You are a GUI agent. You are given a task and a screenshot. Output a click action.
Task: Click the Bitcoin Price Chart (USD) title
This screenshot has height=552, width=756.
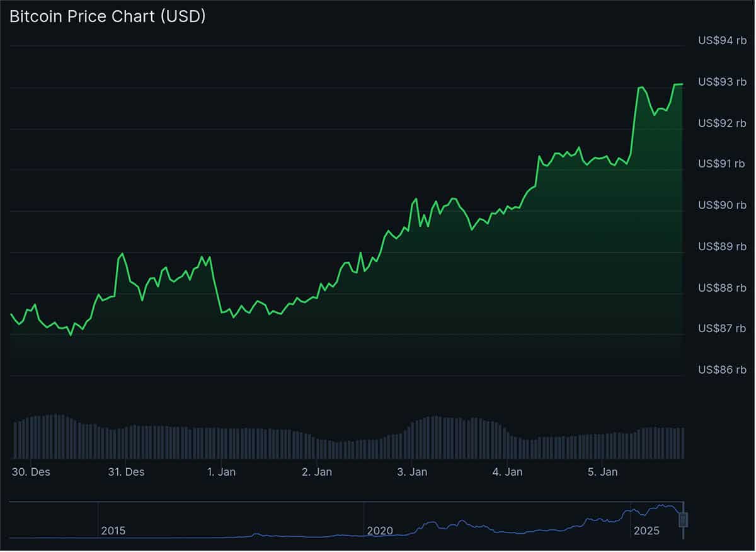[x=107, y=16]
